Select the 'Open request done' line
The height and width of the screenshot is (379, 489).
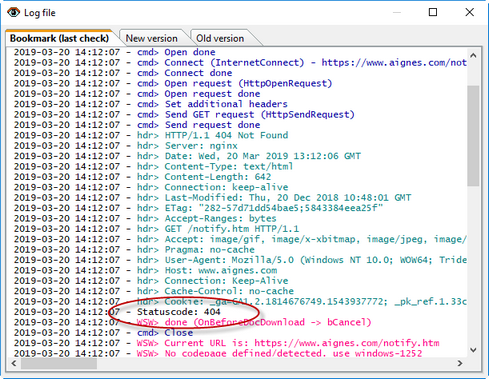pyautogui.click(x=137, y=94)
